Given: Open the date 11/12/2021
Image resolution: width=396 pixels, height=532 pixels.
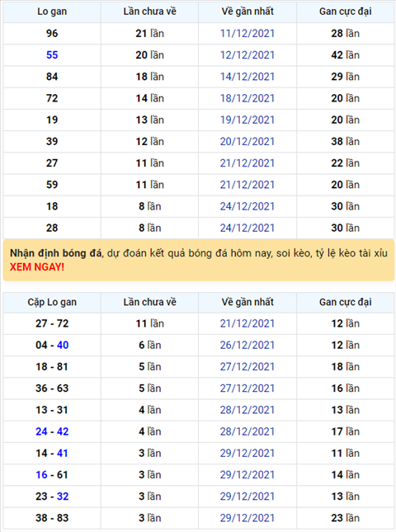Looking at the screenshot, I should coord(247,33).
